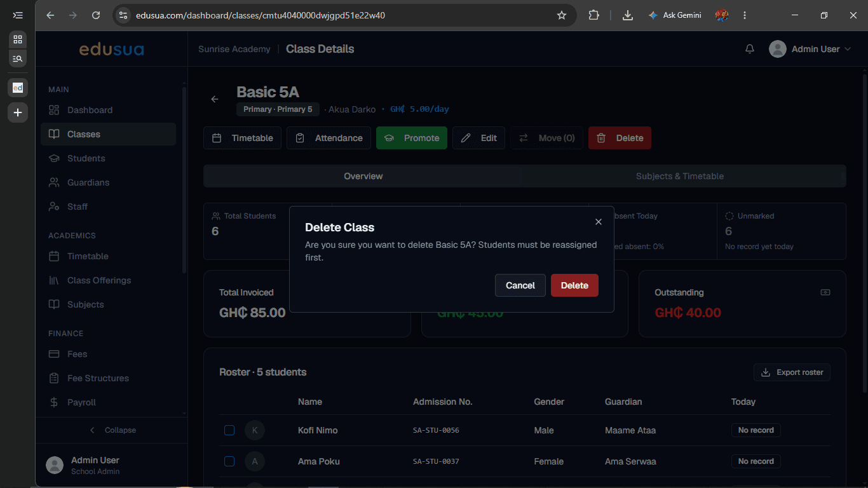Click Kofi Nimo's avatar K
Viewport: 868px width, 488px height.
pos(255,430)
